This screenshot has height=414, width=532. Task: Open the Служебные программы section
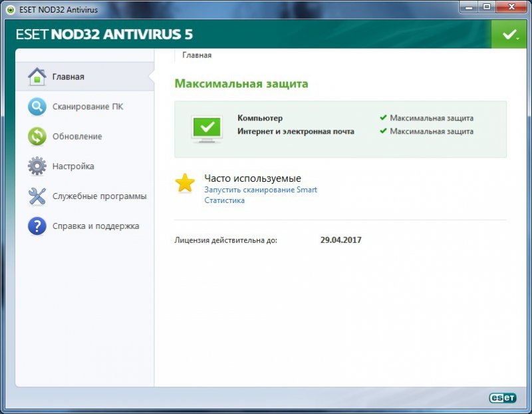[99, 196]
